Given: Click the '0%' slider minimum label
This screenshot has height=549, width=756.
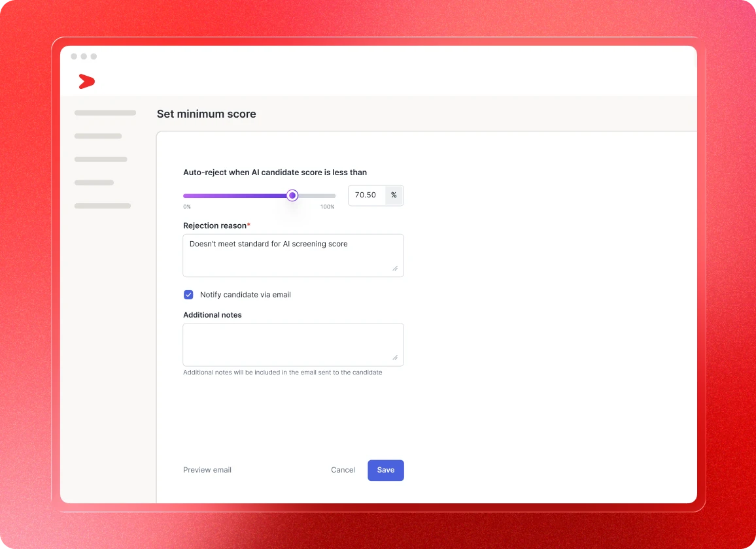Looking at the screenshot, I should click(x=187, y=207).
